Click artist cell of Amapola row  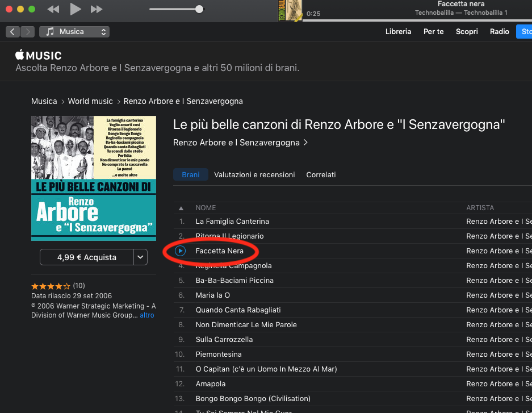click(499, 384)
